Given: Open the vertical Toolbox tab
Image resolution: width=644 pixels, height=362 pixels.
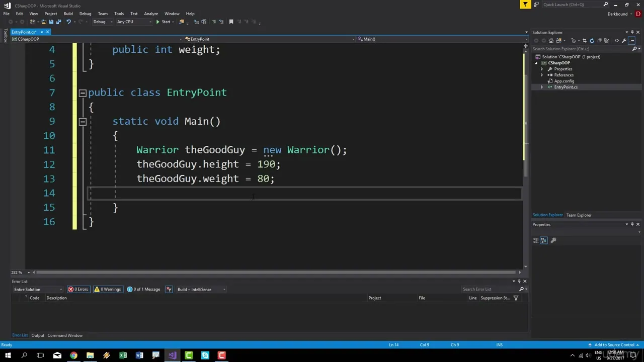Looking at the screenshot, I should coord(6,36).
